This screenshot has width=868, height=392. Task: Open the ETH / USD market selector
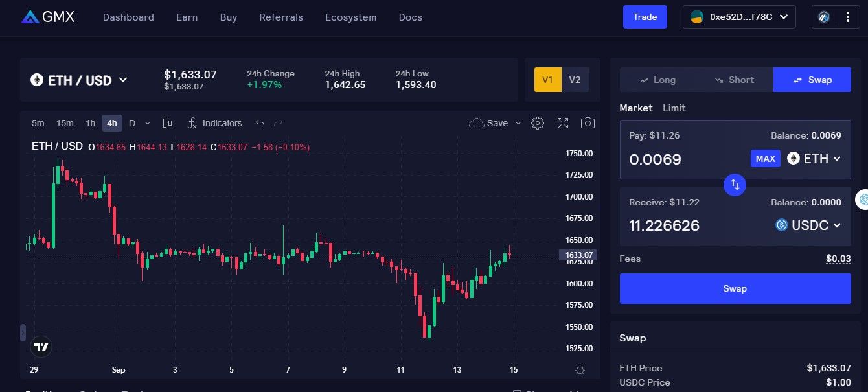79,80
